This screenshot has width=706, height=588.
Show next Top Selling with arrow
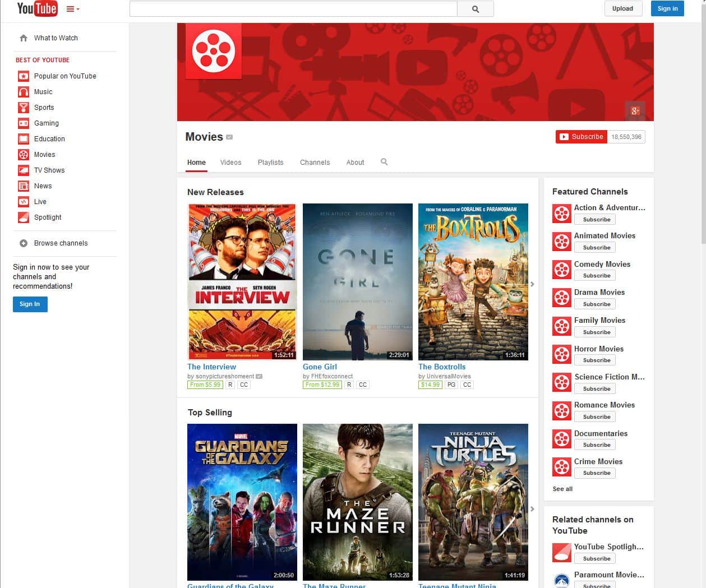point(532,509)
